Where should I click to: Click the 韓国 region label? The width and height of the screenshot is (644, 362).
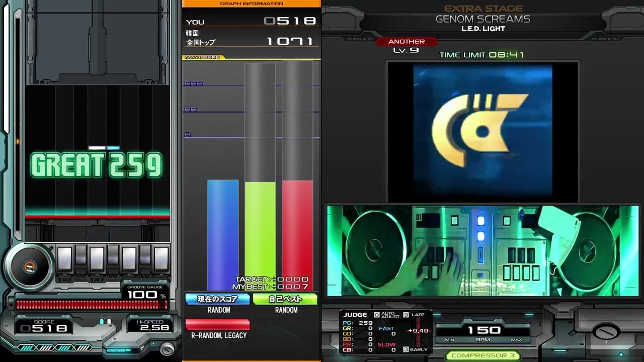(x=192, y=33)
